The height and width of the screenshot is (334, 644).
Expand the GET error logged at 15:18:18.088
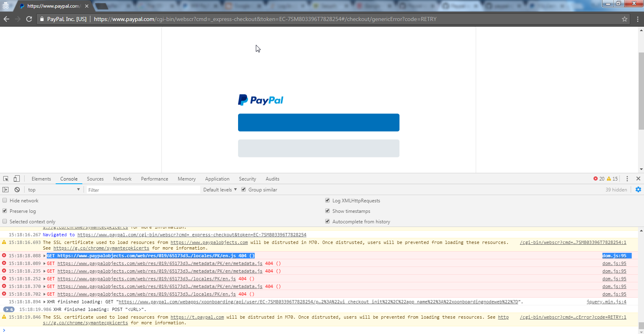(44, 256)
